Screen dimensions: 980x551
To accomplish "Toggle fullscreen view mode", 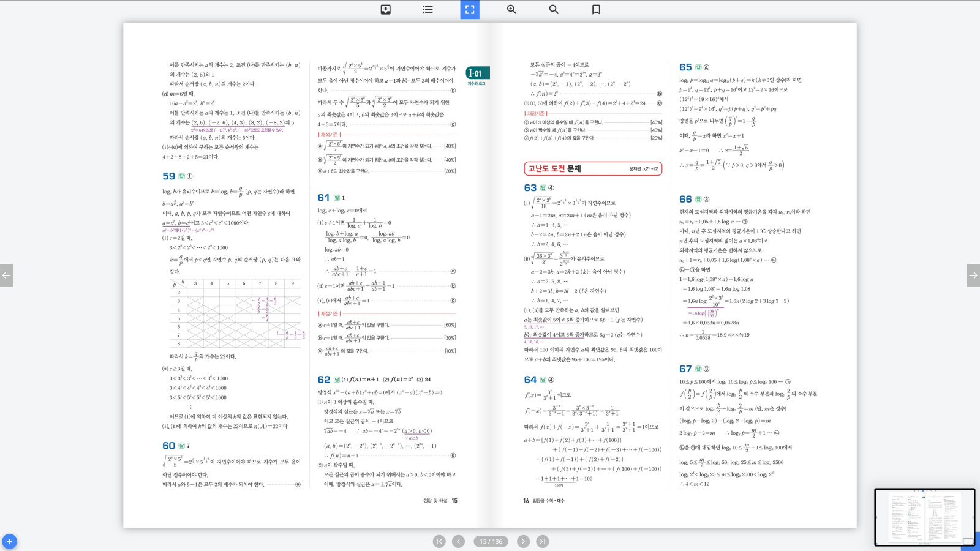I will (x=470, y=10).
